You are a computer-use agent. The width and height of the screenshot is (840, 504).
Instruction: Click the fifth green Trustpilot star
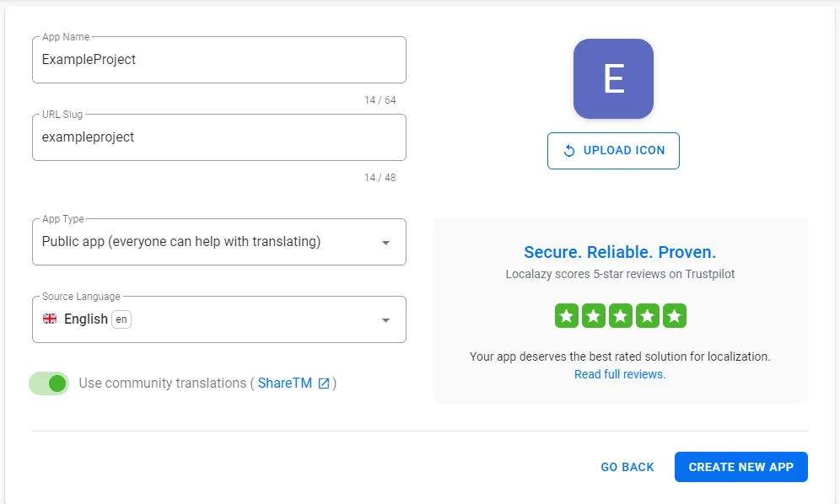pos(674,316)
